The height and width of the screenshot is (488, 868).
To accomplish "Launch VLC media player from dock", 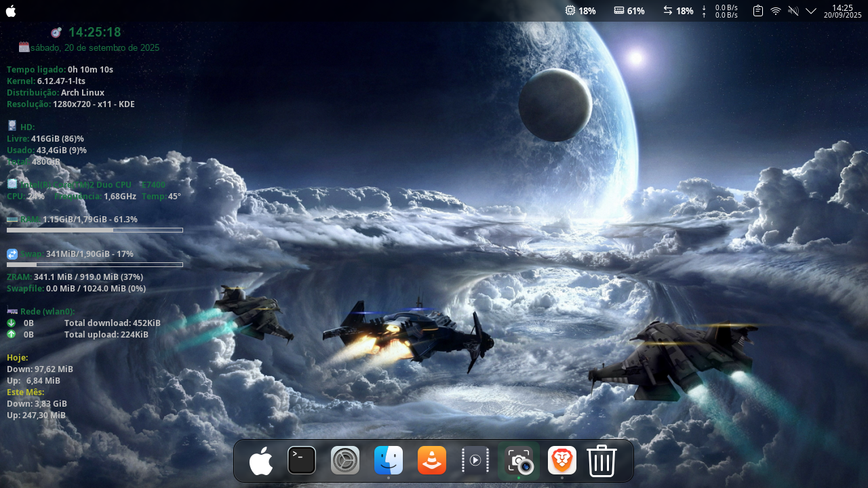I will click(432, 460).
